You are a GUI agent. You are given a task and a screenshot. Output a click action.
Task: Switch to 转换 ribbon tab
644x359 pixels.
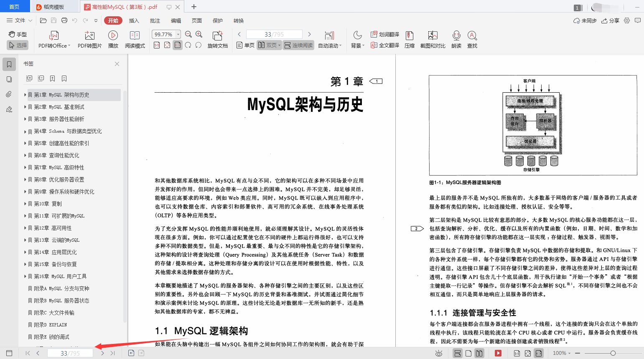pyautogui.click(x=239, y=20)
